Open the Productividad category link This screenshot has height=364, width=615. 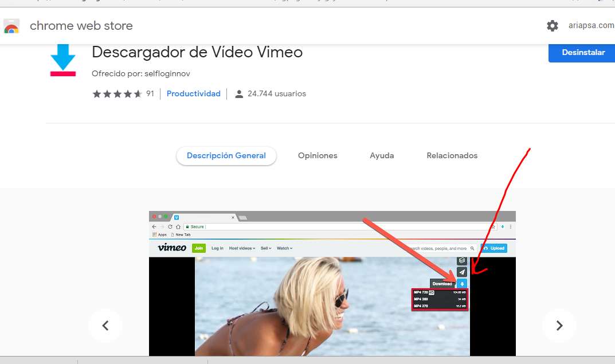(193, 94)
